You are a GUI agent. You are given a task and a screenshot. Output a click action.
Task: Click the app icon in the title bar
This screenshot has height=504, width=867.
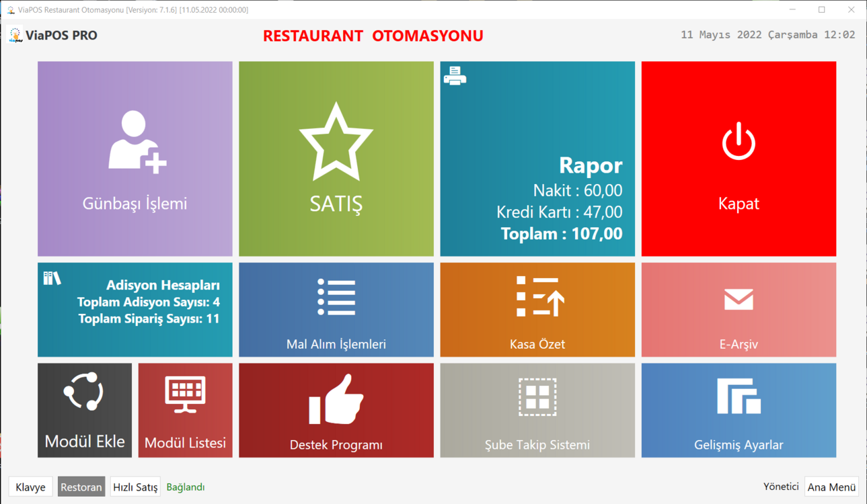11,10
